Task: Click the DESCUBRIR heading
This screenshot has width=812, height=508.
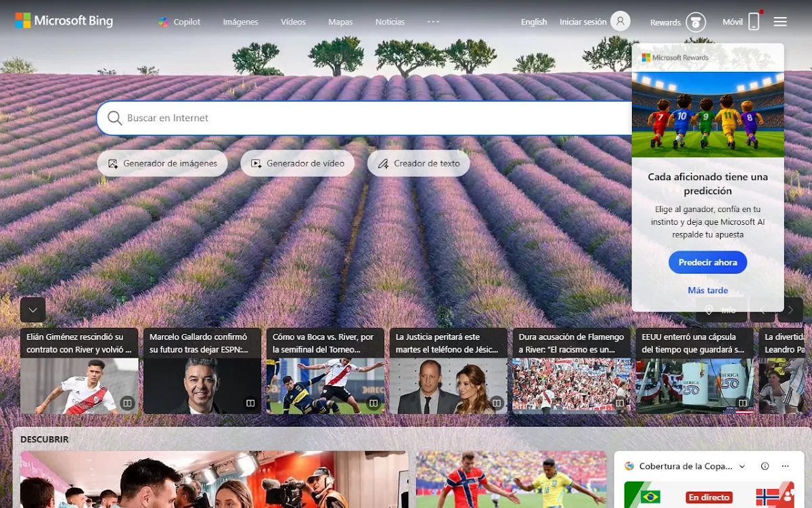Action: (45, 440)
